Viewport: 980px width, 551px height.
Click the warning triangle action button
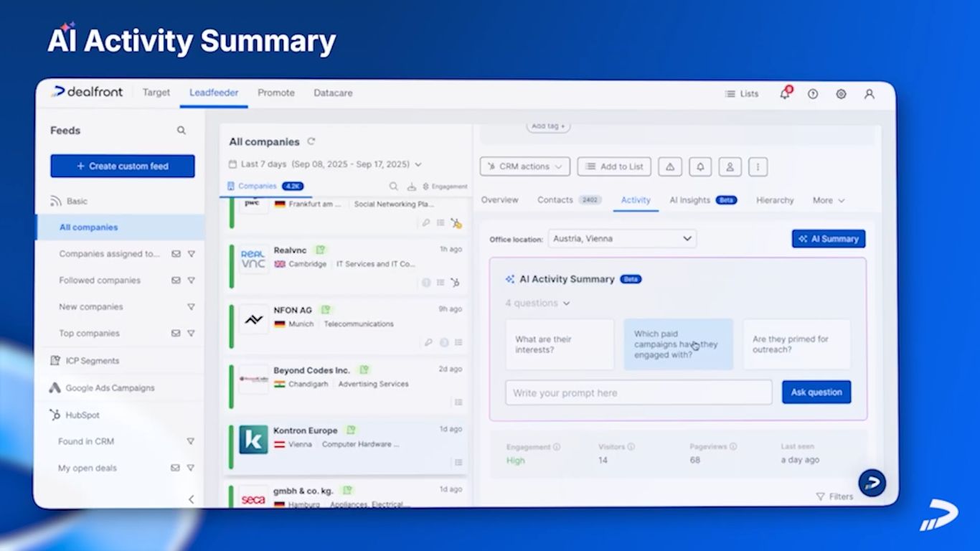(x=670, y=166)
